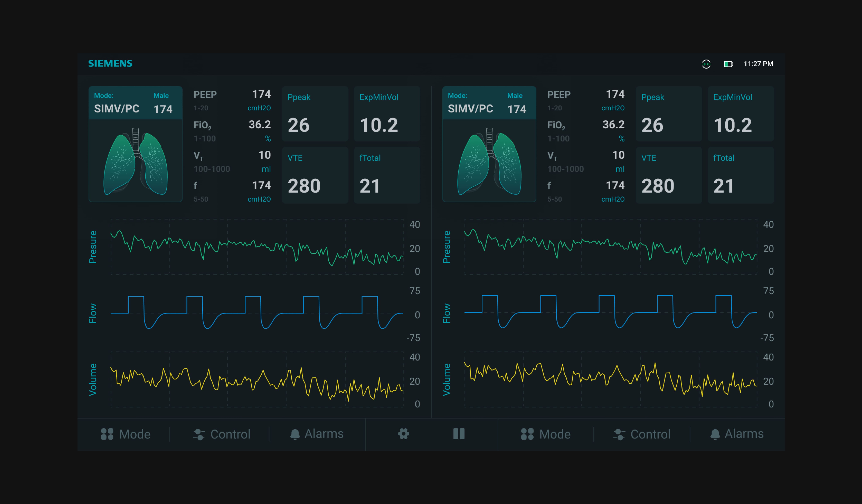The image size is (862, 504).
Task: Click the left Mode grid icon
Action: click(x=107, y=434)
